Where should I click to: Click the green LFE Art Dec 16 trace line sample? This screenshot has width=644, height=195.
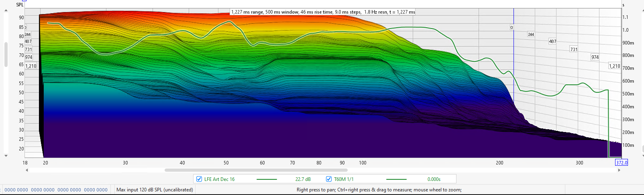[x=266, y=179]
